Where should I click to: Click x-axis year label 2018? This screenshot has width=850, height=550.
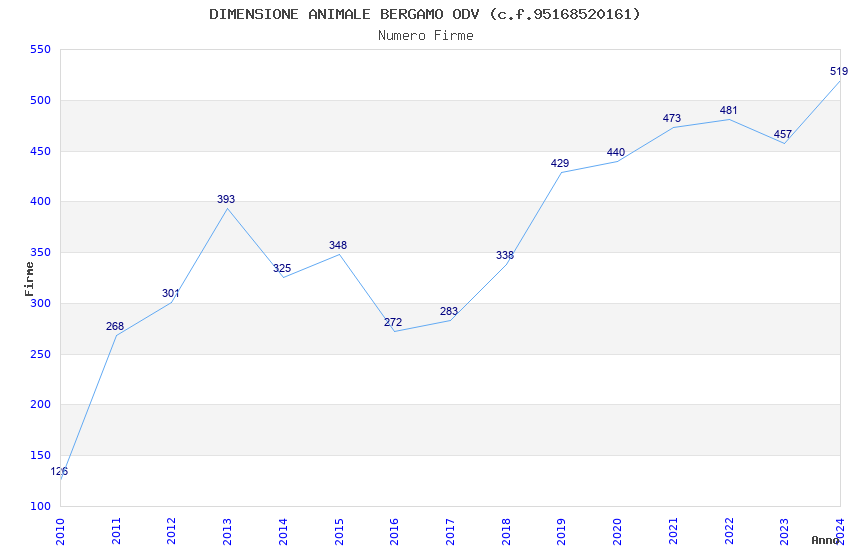506,531
